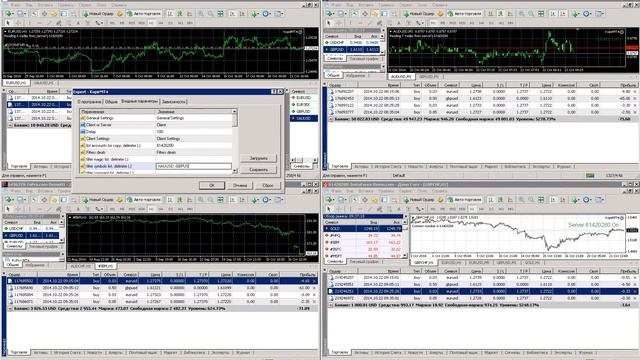
Task: Close the gbpusd 0.50 order in GBPCHF window
Action: tap(635, 284)
